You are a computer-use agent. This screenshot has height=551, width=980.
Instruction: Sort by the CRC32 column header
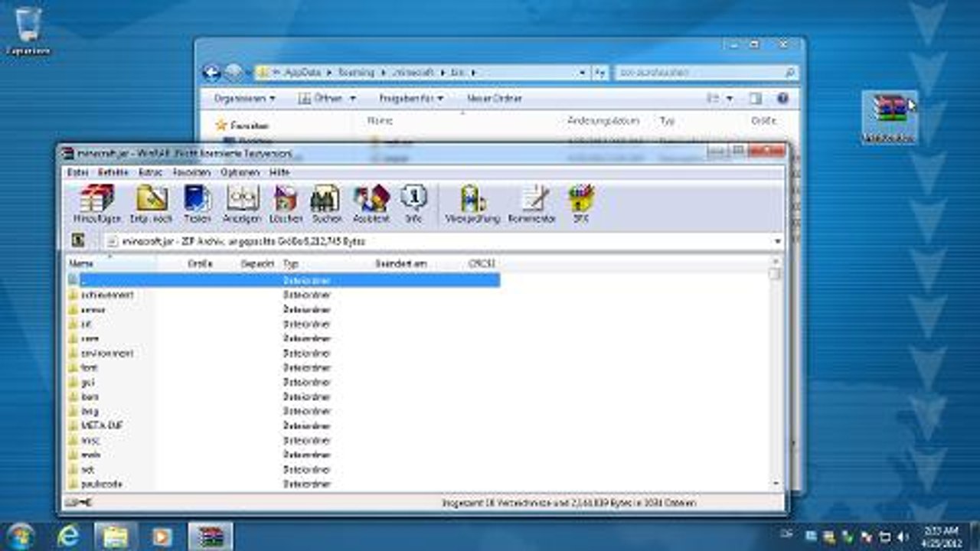click(x=481, y=263)
